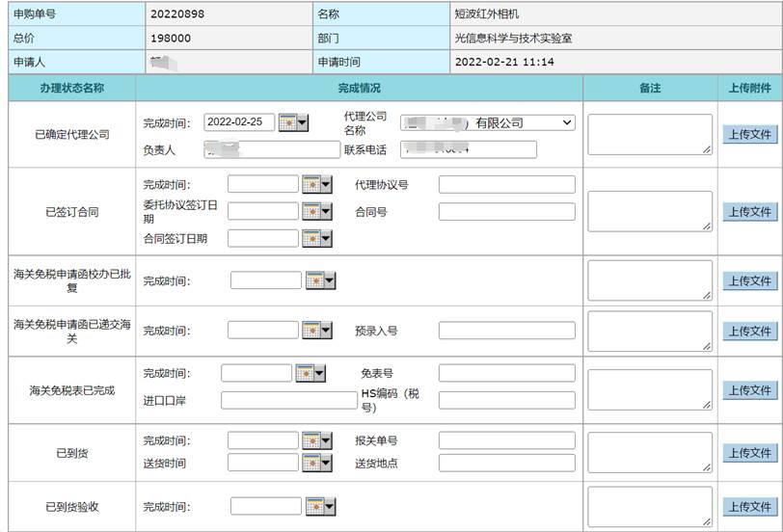This screenshot has height=532, width=783.
Task: Click calendar icon next to 合同签订日期
Action: (x=317, y=238)
